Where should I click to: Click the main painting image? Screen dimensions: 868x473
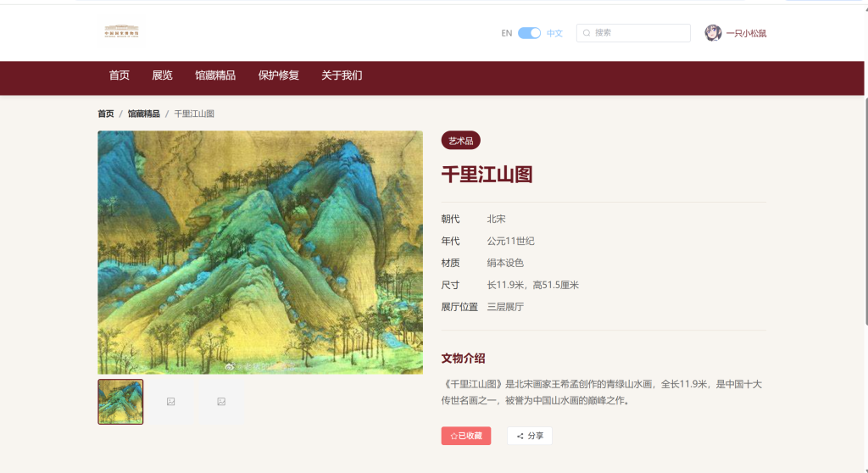(260, 253)
